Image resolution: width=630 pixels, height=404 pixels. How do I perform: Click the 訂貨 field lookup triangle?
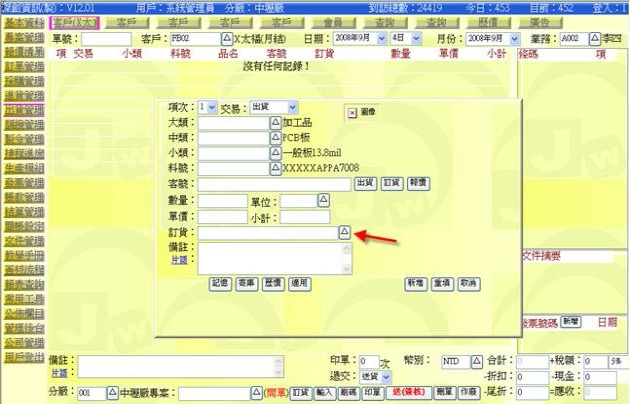tap(344, 232)
